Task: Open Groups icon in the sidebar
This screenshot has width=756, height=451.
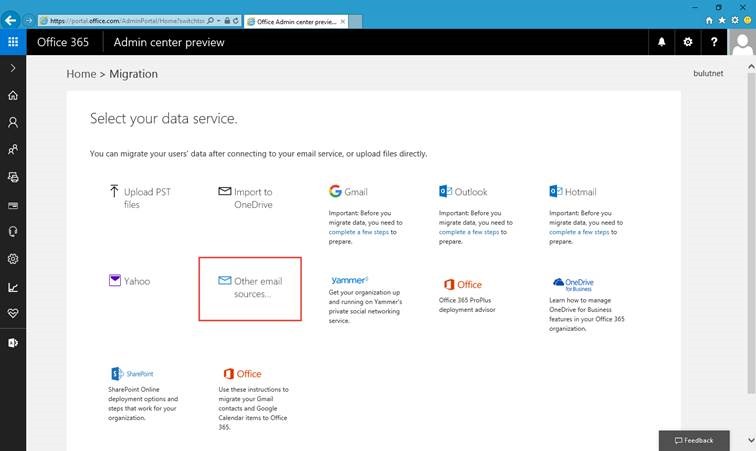Action: [x=13, y=150]
